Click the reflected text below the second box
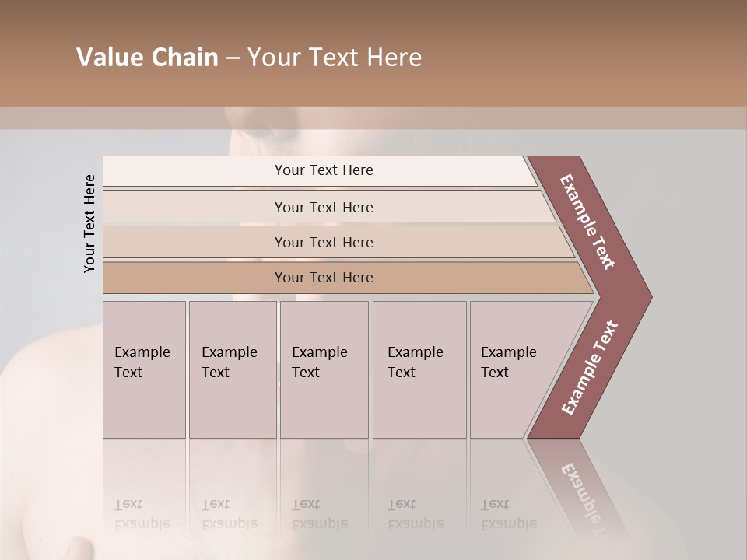This screenshot has width=747, height=560. (x=229, y=514)
